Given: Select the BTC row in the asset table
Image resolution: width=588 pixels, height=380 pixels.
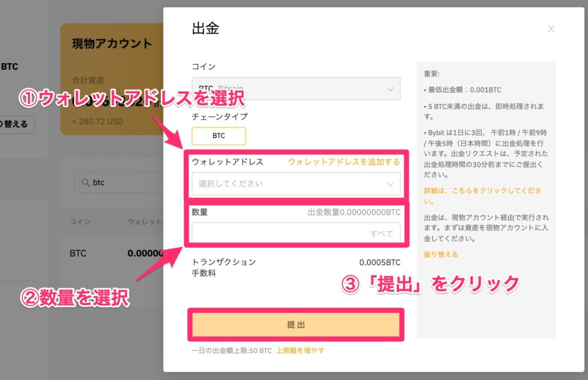Looking at the screenshot, I should [x=115, y=253].
